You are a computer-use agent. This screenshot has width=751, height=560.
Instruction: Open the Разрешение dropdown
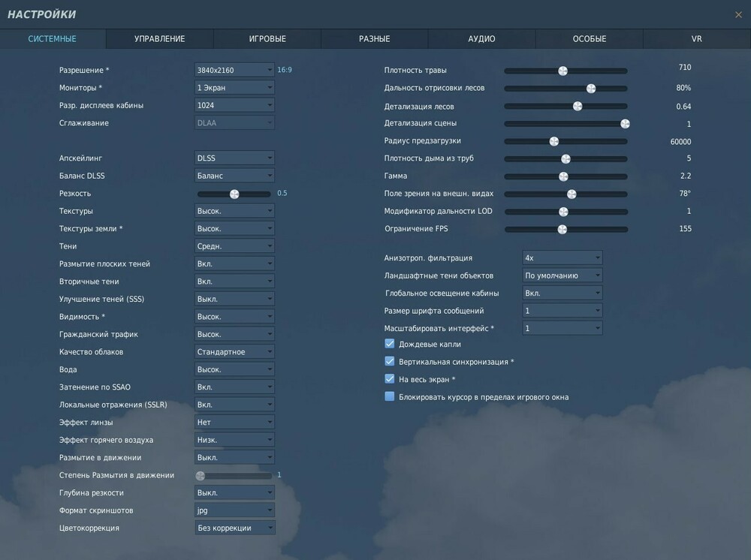pyautogui.click(x=234, y=70)
